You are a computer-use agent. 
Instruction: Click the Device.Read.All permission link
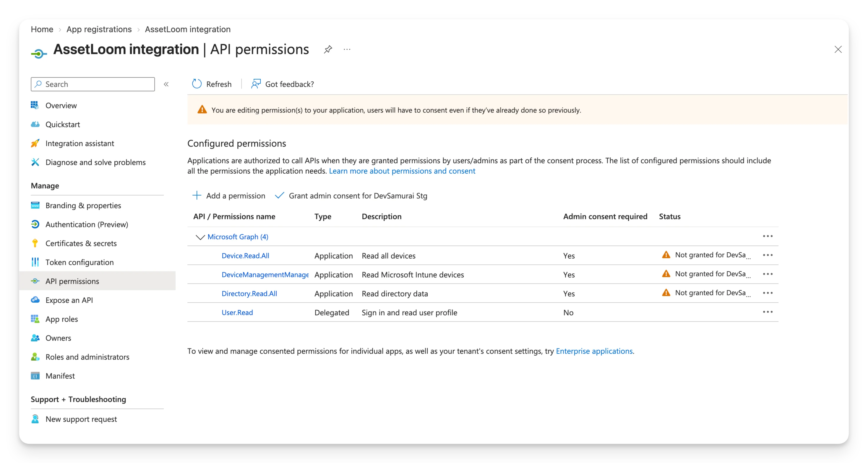tap(245, 256)
